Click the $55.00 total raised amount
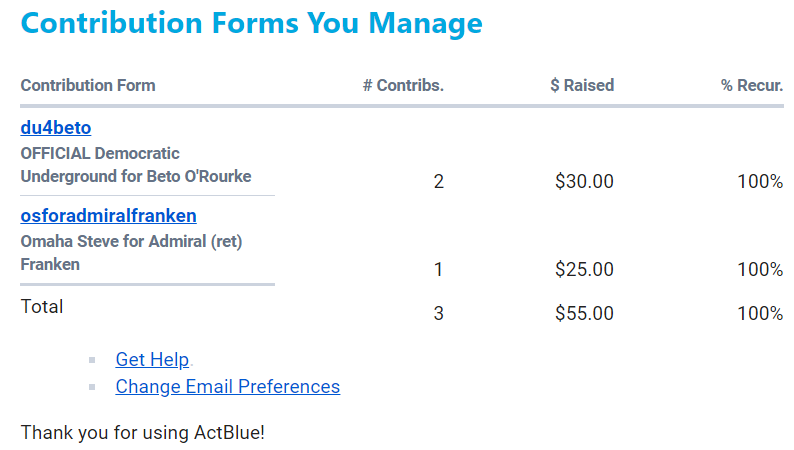Screen dimensions: 794x450 (x=584, y=314)
